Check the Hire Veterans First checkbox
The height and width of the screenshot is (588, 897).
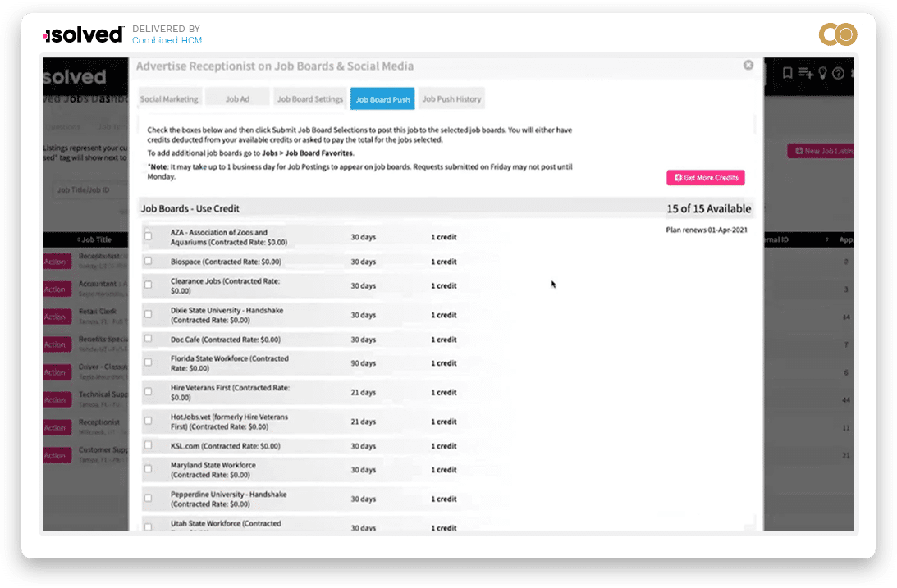(149, 391)
